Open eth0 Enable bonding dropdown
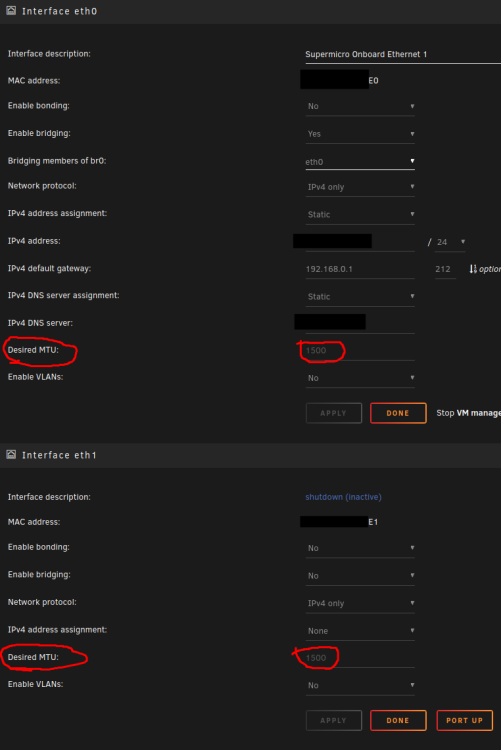 pyautogui.click(x=360, y=106)
